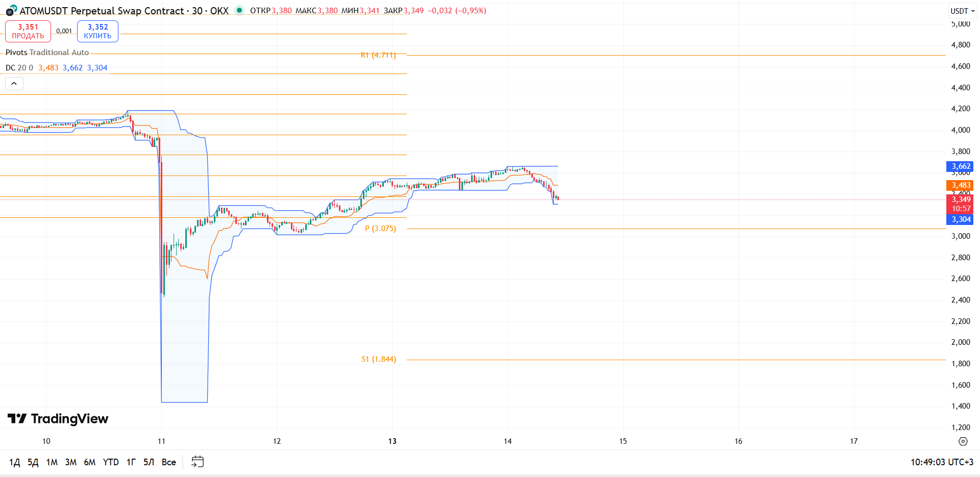This screenshot has height=477, width=980.
Task: Click the Pivots Traditional Auto indicator label
Action: click(x=47, y=53)
